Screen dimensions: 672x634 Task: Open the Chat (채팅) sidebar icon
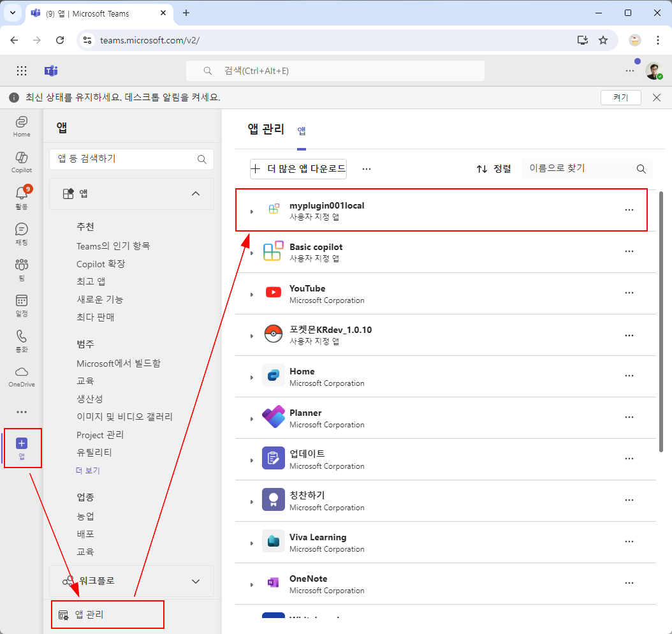coord(22,233)
